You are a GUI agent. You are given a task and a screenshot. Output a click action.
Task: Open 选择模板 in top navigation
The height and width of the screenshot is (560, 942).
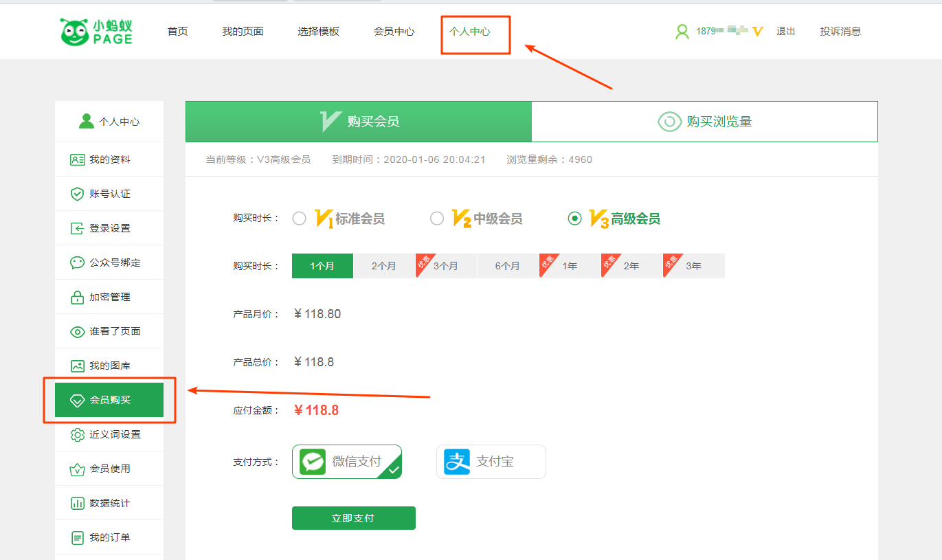[x=318, y=32]
